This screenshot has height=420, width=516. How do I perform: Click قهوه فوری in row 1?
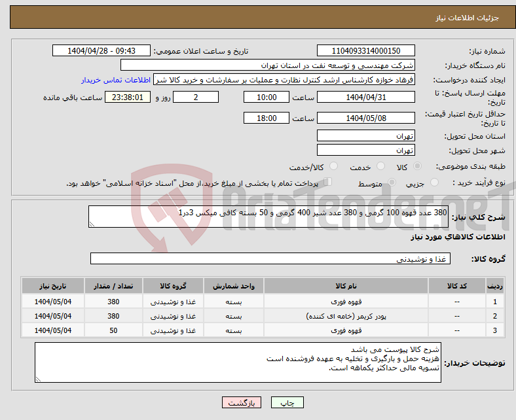pos(346,302)
